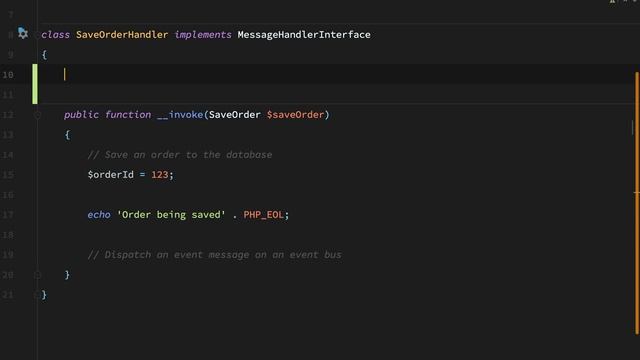The height and width of the screenshot is (360, 640).
Task: Click the orange stripe on editor scrollbar
Action: pos(637,203)
